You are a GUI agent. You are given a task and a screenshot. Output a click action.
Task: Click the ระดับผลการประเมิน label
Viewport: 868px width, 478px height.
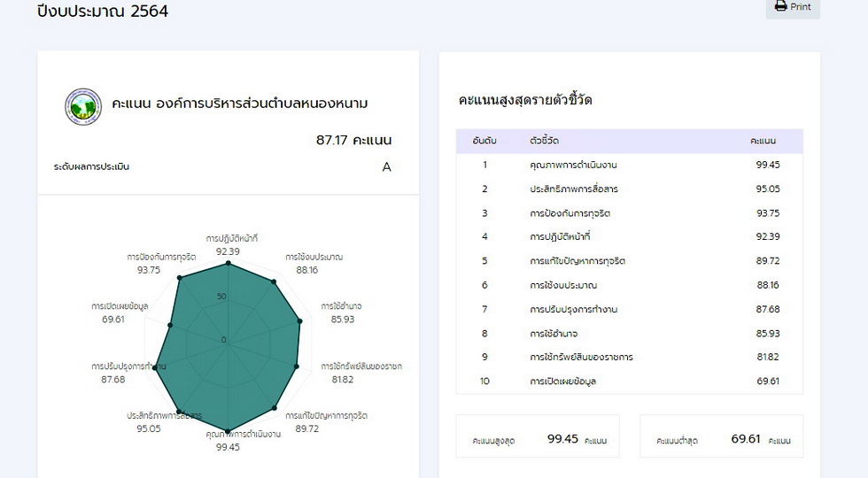point(91,166)
